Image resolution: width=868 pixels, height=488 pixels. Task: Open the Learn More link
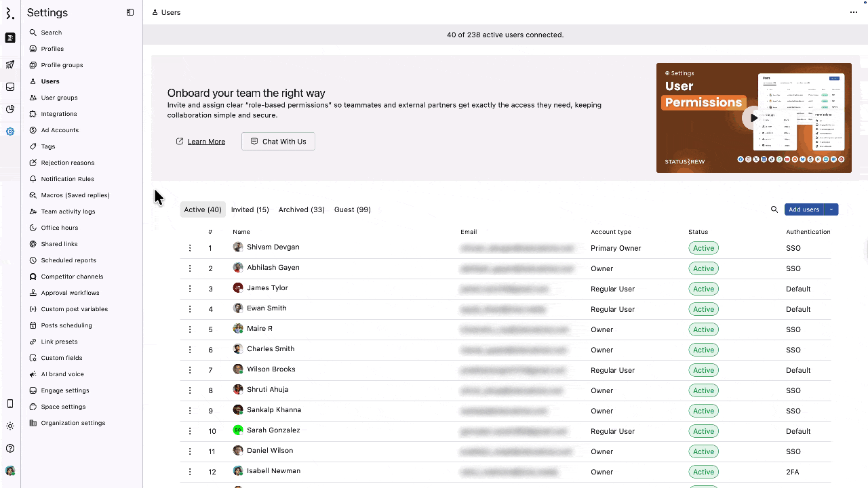point(206,142)
